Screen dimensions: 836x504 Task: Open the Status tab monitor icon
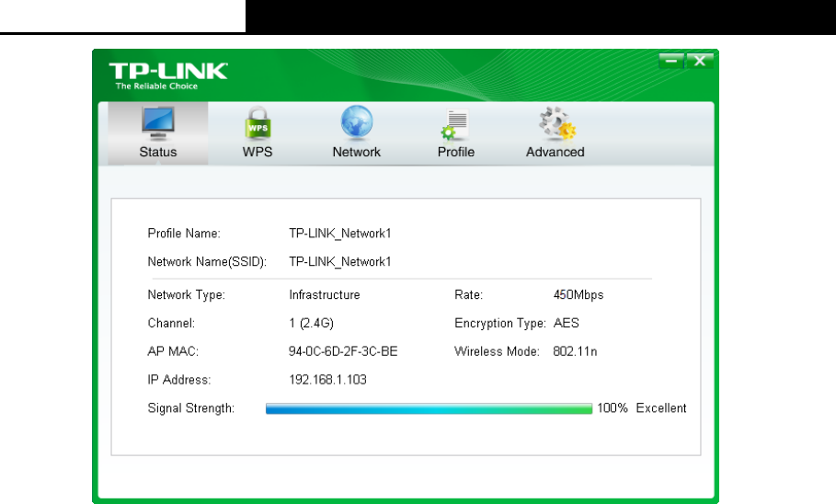[x=158, y=123]
